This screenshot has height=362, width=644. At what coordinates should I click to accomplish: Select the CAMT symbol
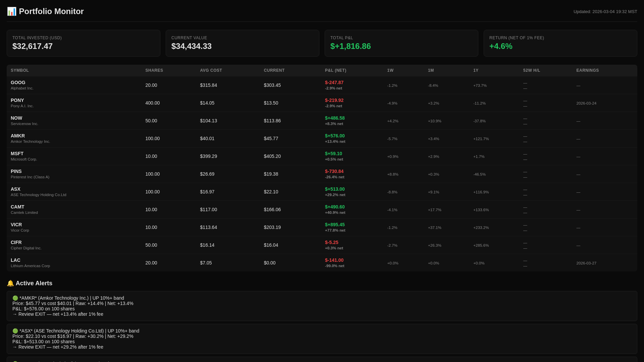pyautogui.click(x=17, y=207)
